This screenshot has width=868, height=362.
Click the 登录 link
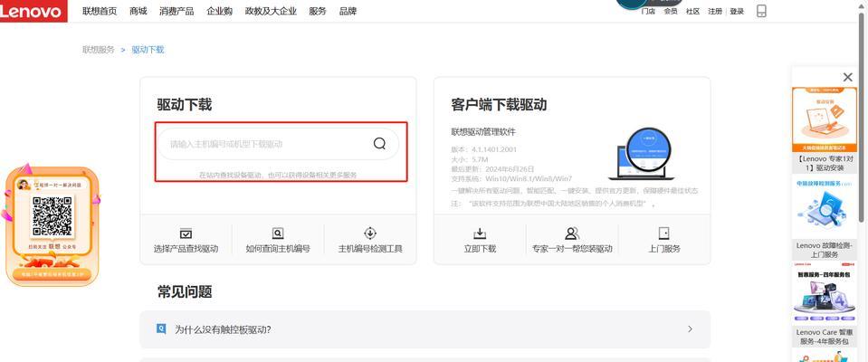pyautogui.click(x=737, y=11)
